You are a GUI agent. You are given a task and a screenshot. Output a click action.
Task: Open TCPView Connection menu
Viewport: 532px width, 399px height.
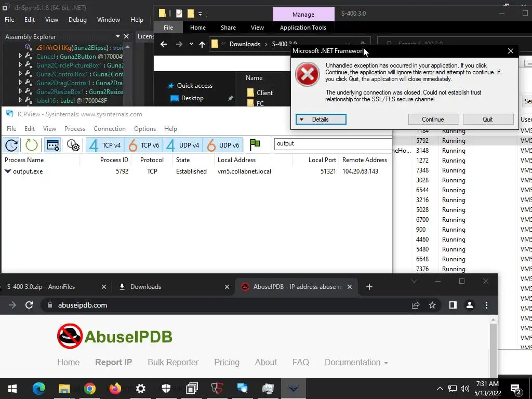click(110, 129)
